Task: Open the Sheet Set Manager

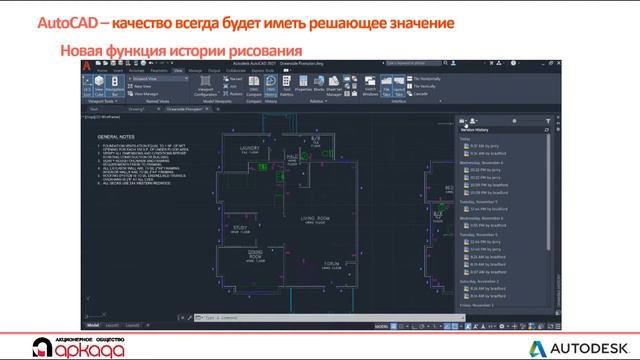Action: click(x=334, y=86)
